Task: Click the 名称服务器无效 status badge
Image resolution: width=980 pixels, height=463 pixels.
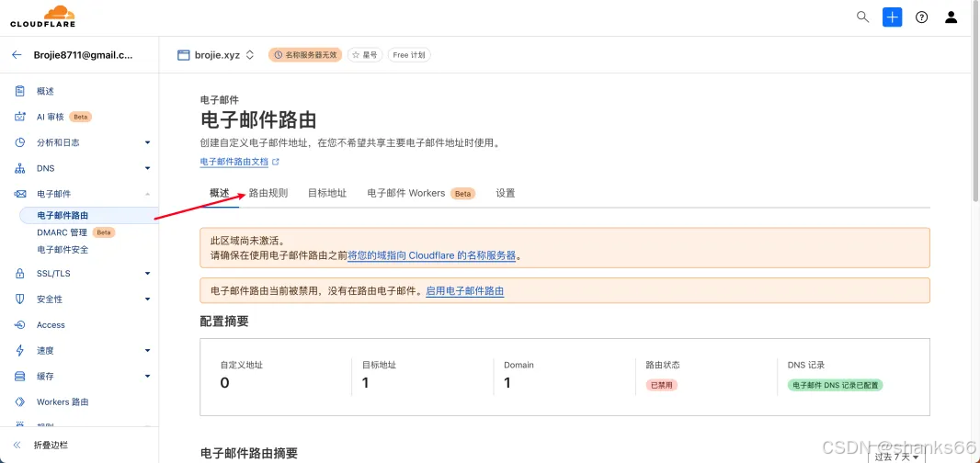Action: (x=305, y=55)
